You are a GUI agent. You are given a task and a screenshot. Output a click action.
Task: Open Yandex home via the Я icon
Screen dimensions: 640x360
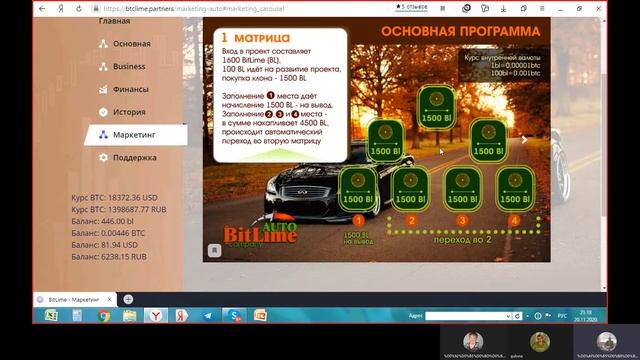tap(61, 9)
